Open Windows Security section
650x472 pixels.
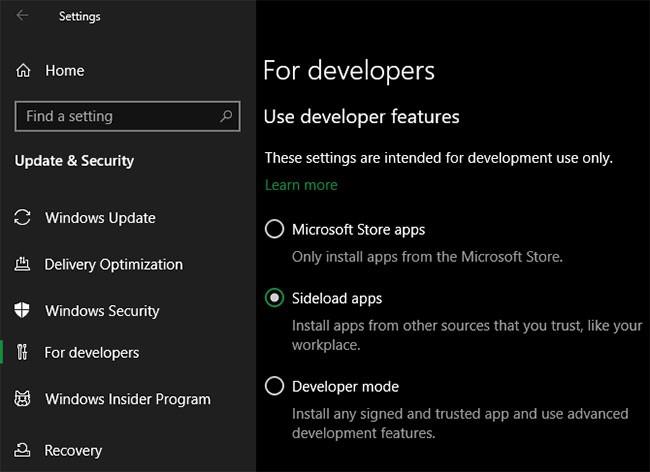coord(102,311)
